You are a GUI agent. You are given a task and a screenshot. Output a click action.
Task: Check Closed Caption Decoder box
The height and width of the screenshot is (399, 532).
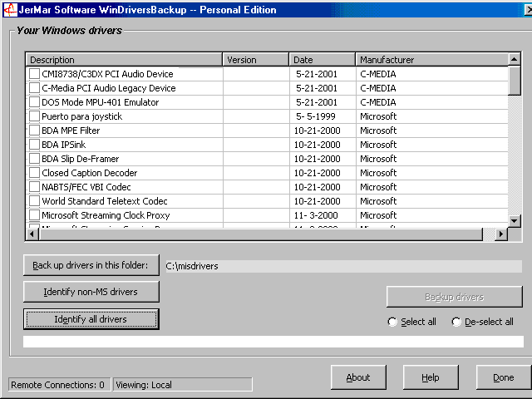click(x=34, y=173)
